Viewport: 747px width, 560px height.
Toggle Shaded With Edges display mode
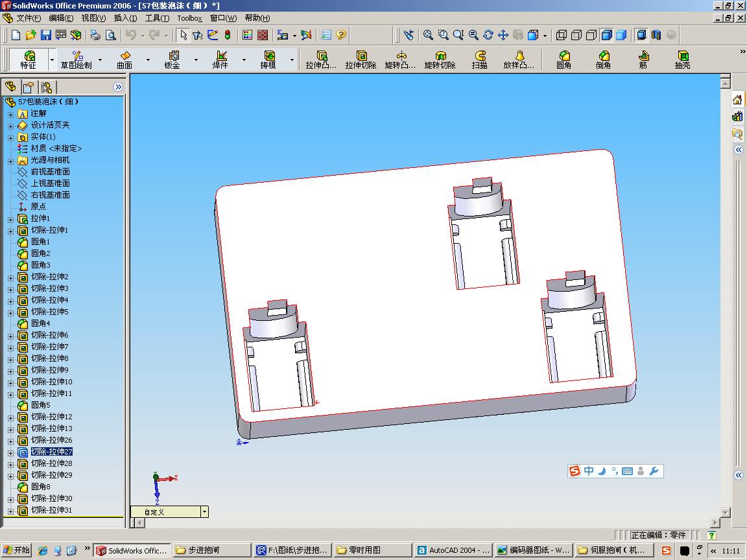pyautogui.click(x=606, y=35)
